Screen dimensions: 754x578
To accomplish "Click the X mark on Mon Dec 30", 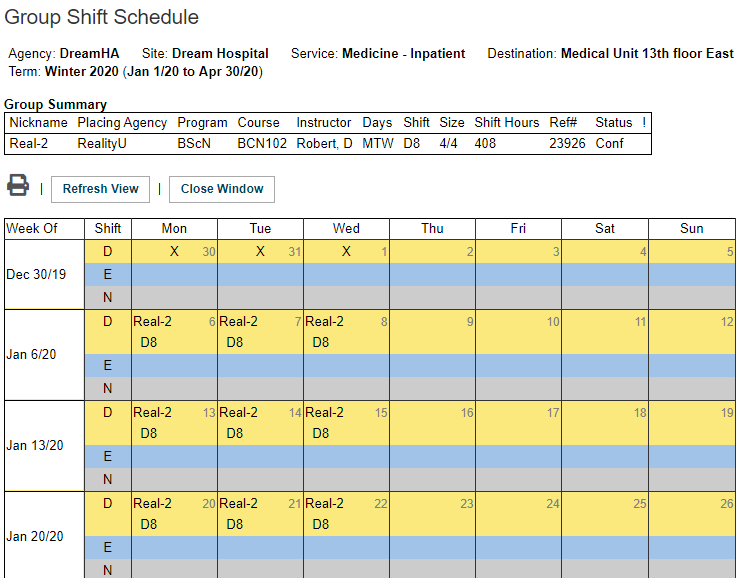I will [x=174, y=252].
